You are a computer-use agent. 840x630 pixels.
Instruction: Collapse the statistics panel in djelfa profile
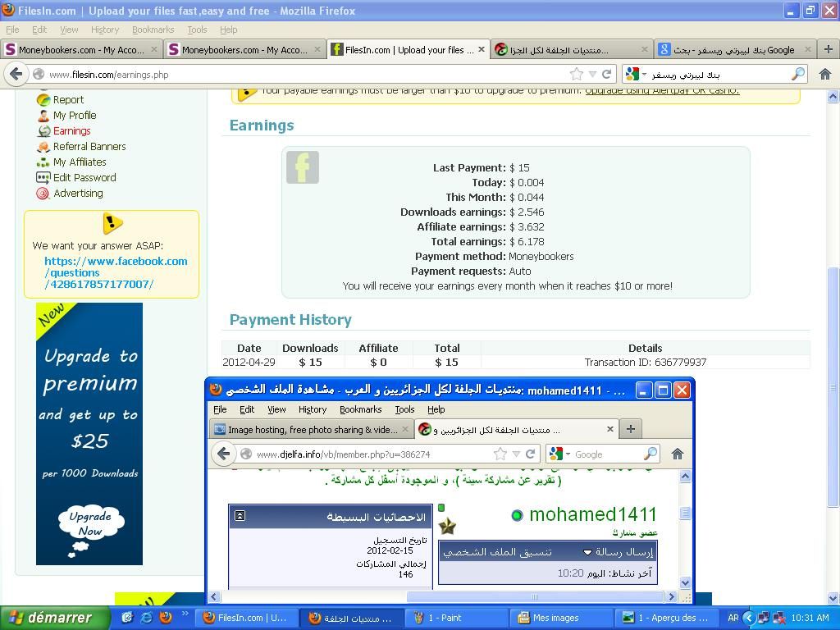240,516
